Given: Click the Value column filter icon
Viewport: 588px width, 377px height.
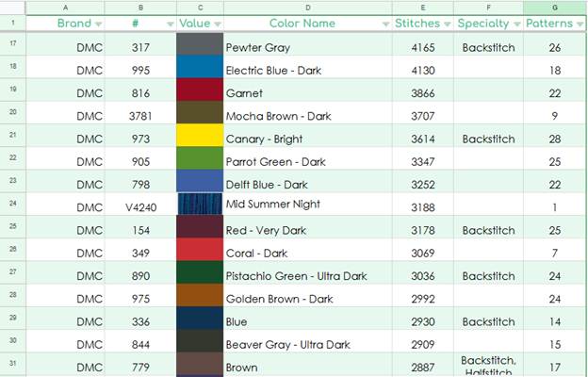Looking at the screenshot, I should [217, 24].
